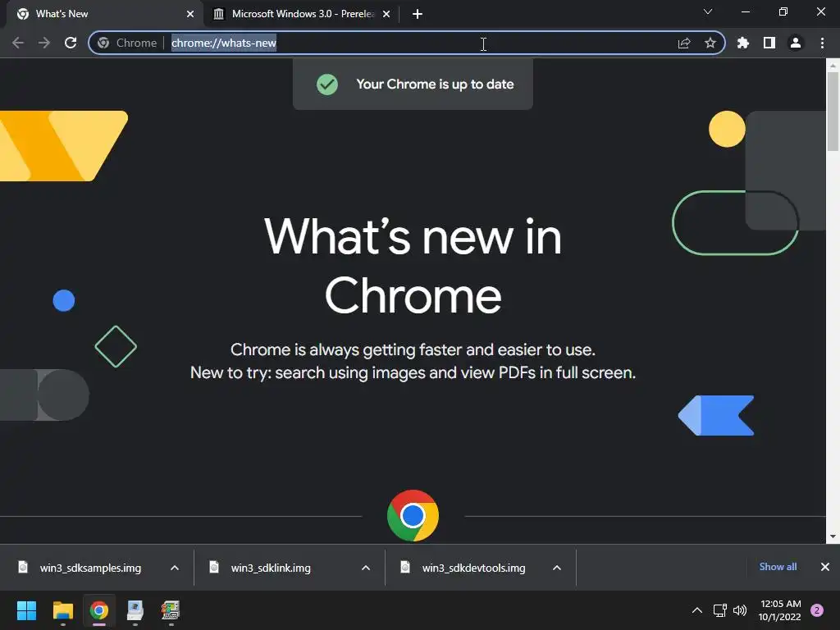Image resolution: width=840 pixels, height=630 pixels.
Task: Open the notification badge showing 2
Action: [817, 610]
